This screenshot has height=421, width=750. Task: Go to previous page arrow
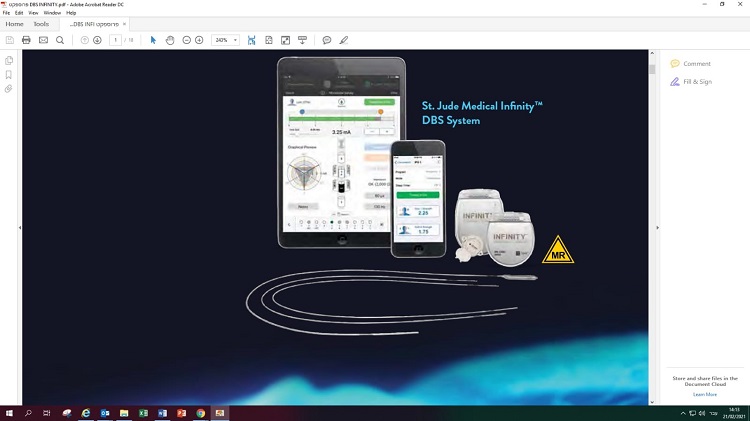(85, 40)
